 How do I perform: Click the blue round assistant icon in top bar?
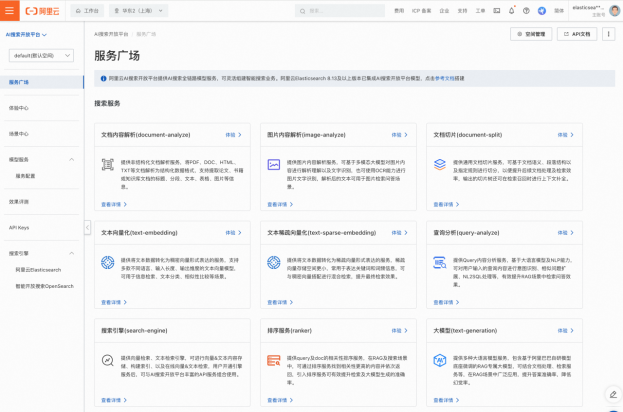click(x=542, y=11)
